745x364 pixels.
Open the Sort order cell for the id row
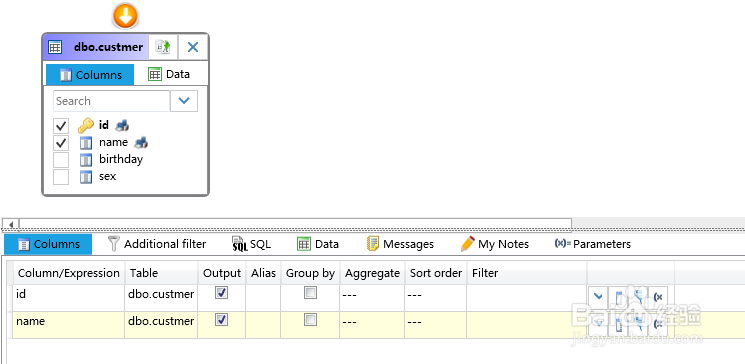point(436,298)
